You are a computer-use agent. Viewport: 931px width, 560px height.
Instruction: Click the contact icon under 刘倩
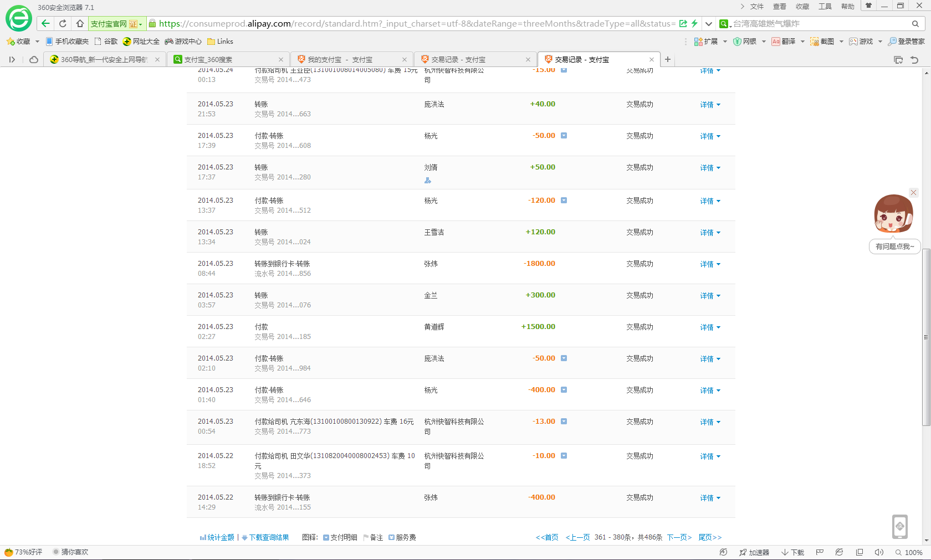click(427, 181)
